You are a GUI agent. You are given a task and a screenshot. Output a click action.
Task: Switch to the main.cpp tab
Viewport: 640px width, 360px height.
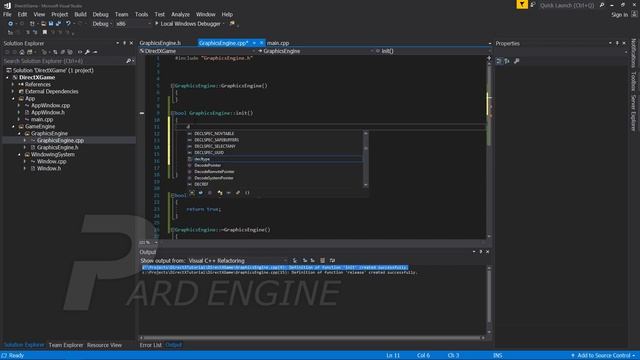[x=278, y=43]
